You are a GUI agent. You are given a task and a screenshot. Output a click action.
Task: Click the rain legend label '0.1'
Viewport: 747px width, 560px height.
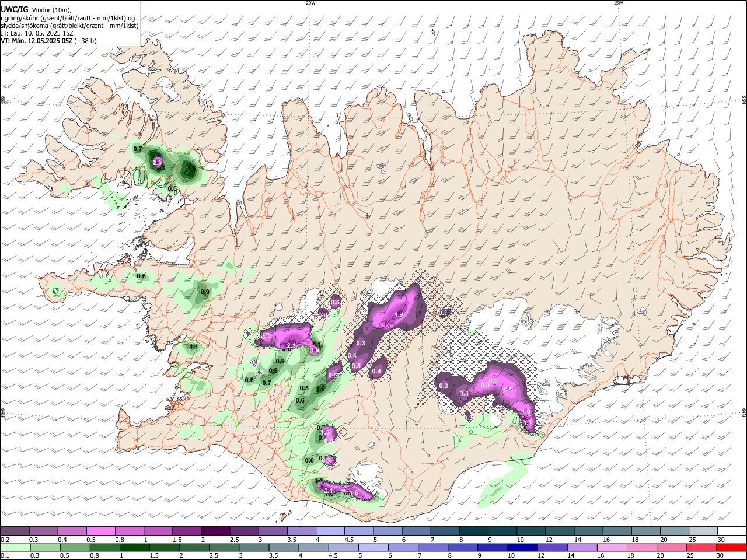6,556
